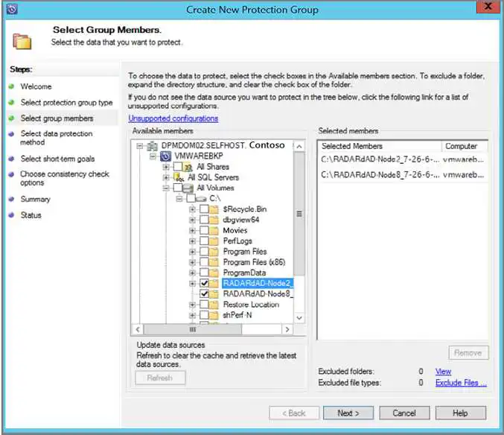Viewport: 504px width, 435px height.
Task: Click the C:\ drive icon
Action: 201,199
